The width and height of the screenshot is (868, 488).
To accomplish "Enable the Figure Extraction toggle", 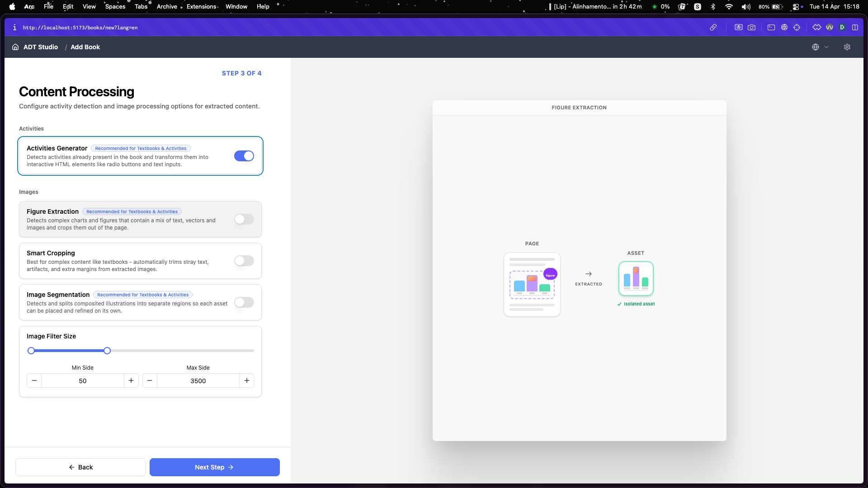I will click(x=244, y=219).
